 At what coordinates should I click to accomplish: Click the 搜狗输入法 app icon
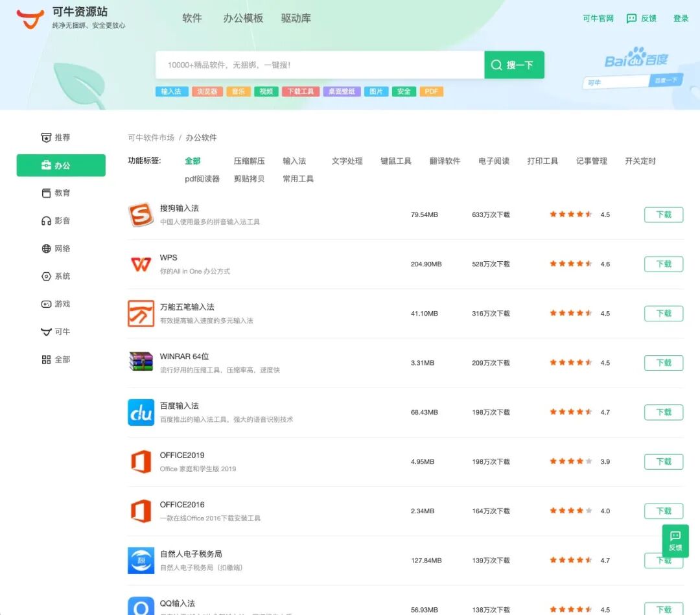point(141,215)
